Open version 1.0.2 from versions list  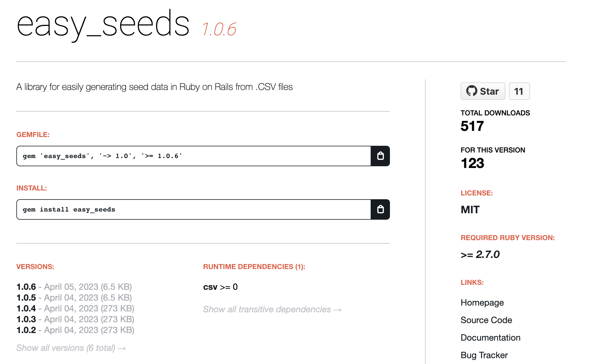coord(26,330)
